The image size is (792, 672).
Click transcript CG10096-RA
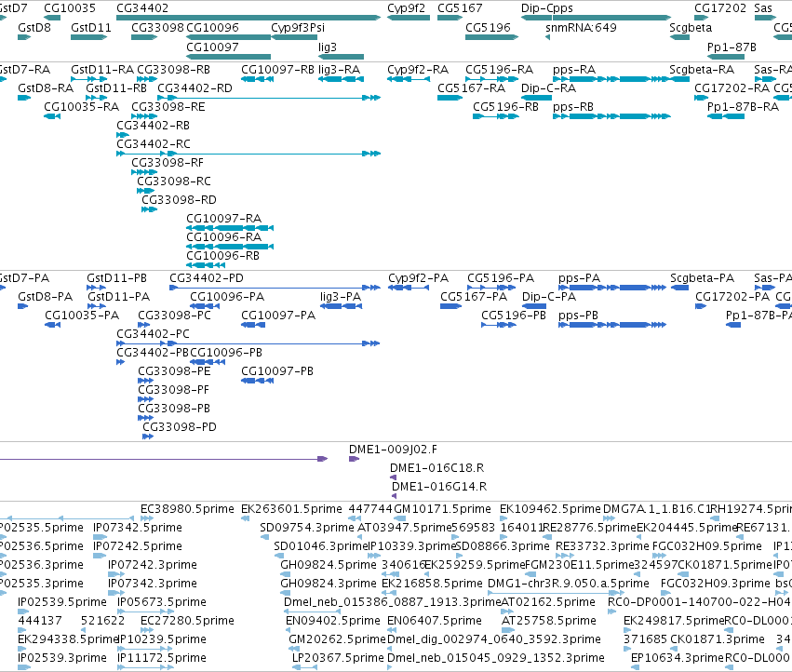230,247
